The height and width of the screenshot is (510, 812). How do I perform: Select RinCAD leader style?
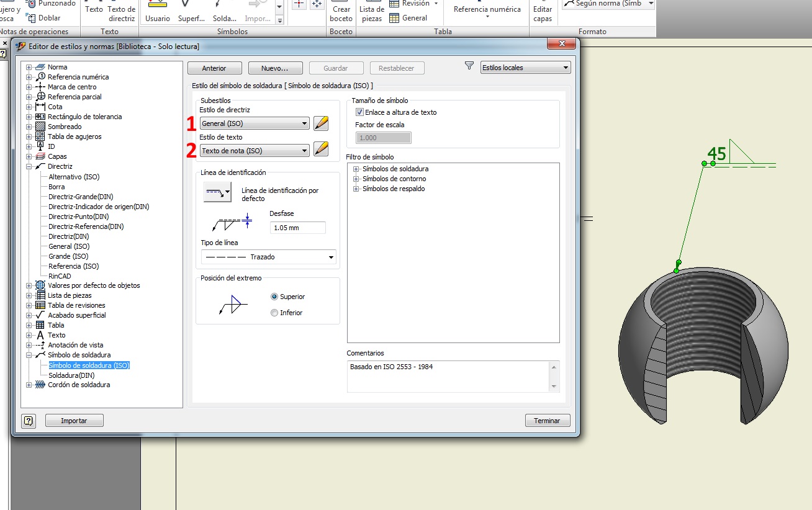60,276
